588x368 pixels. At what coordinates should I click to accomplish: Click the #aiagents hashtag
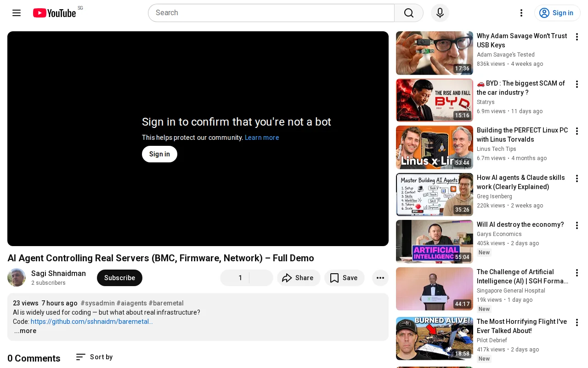pyautogui.click(x=132, y=303)
